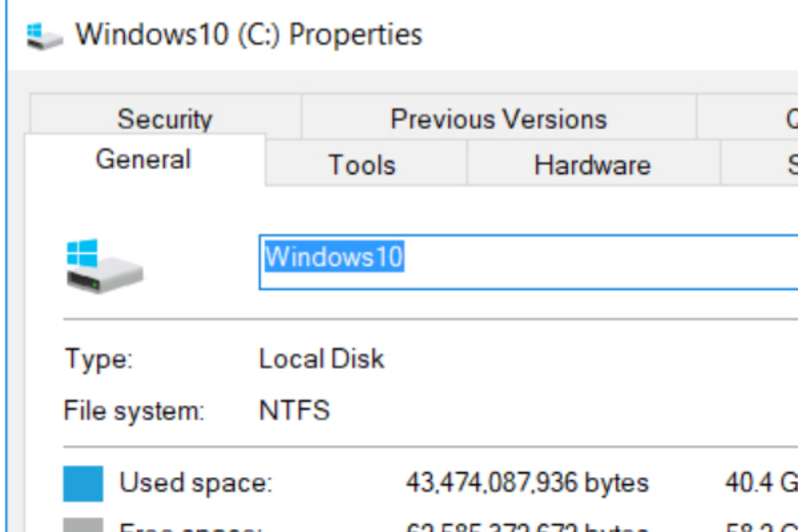Click the 43,474,087,936 bytes used value
Viewport: 798px width, 532px height.
(x=527, y=483)
